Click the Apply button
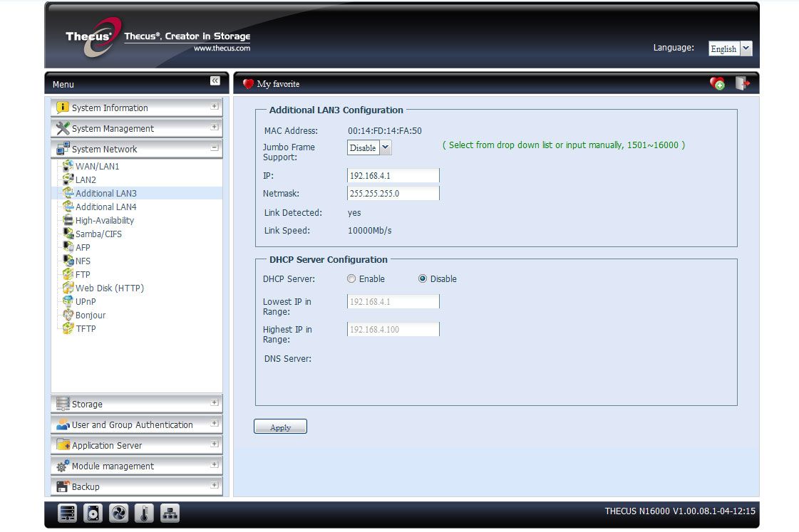Viewport: 799px width, 532px height. [x=280, y=427]
